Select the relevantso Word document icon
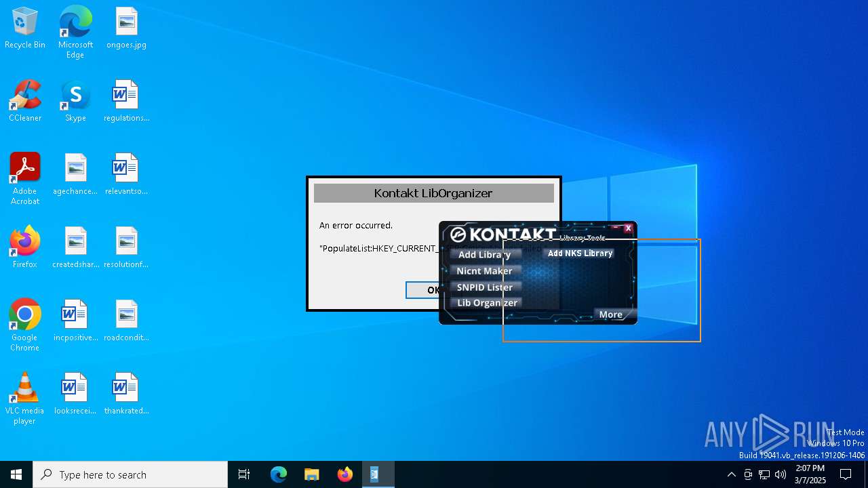 pyautogui.click(x=126, y=175)
